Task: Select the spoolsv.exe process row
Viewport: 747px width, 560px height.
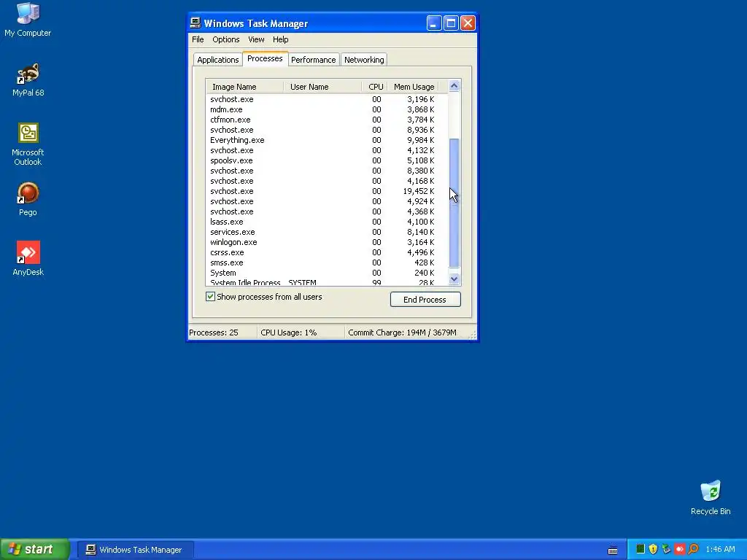Action: [327, 160]
